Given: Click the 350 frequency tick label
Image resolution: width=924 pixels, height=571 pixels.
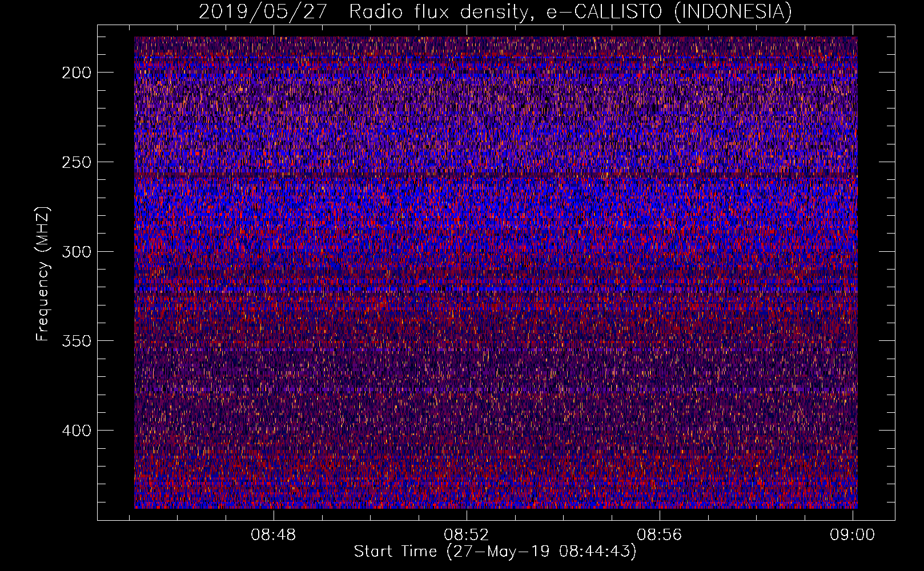Looking at the screenshot, I should click(x=76, y=341).
